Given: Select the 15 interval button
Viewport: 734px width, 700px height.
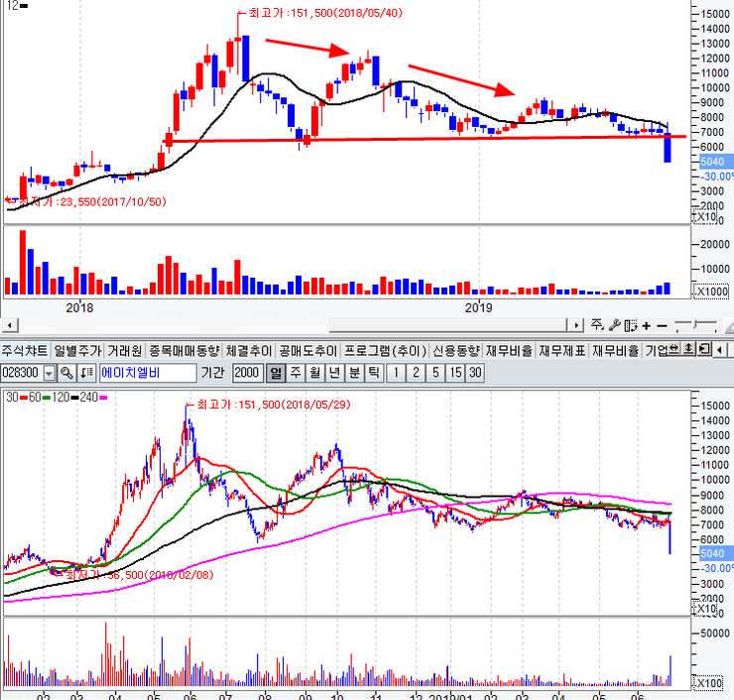Looking at the screenshot, I should coord(455,373).
